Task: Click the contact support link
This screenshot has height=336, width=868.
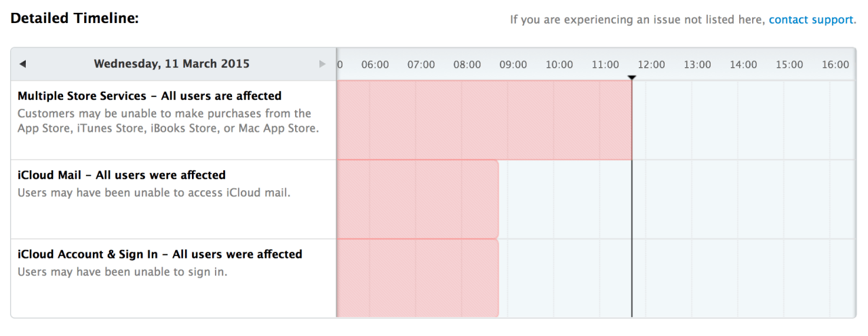Action: tap(810, 20)
